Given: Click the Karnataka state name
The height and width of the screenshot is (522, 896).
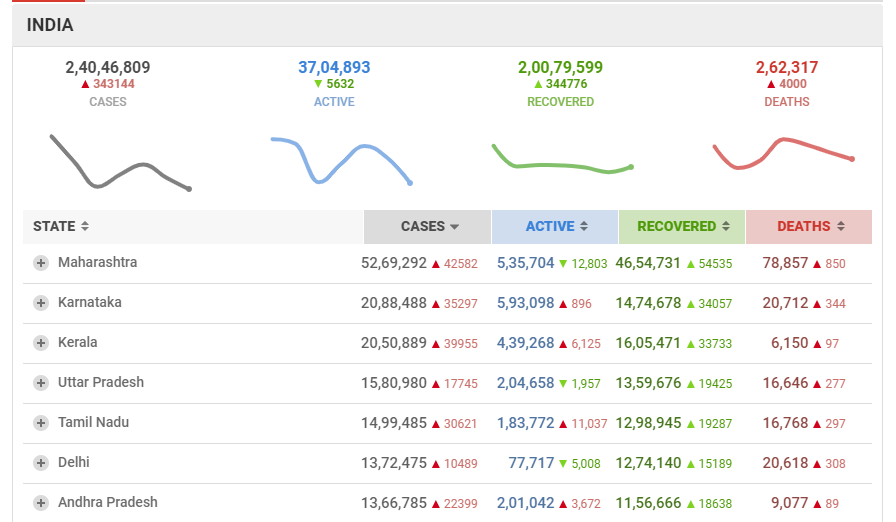Looking at the screenshot, I should coord(90,302).
